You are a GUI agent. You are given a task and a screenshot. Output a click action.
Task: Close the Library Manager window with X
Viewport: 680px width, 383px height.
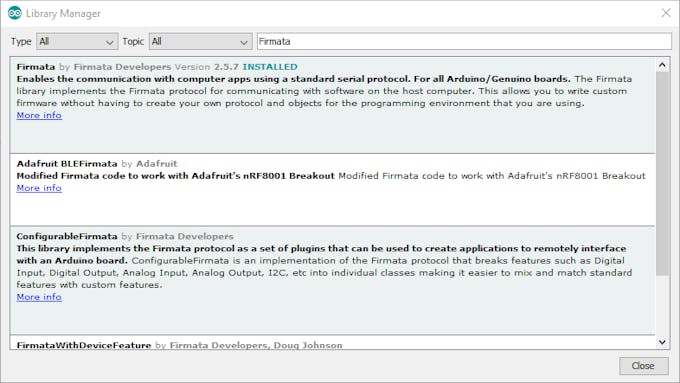pyautogui.click(x=666, y=13)
